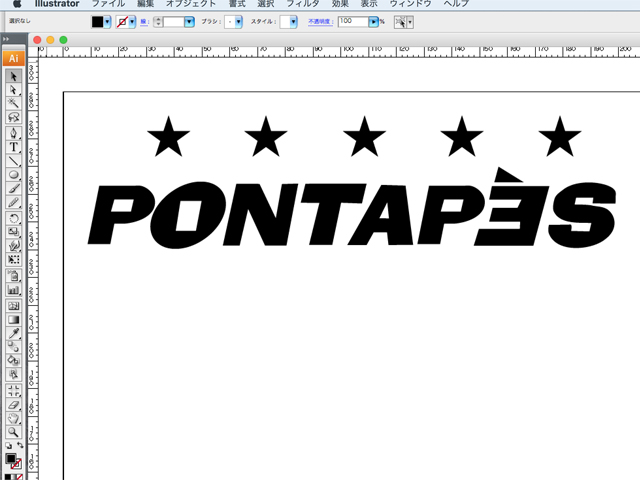640x480 pixels.
Task: Select the Live Paint Bucket tool
Action: coord(13,361)
